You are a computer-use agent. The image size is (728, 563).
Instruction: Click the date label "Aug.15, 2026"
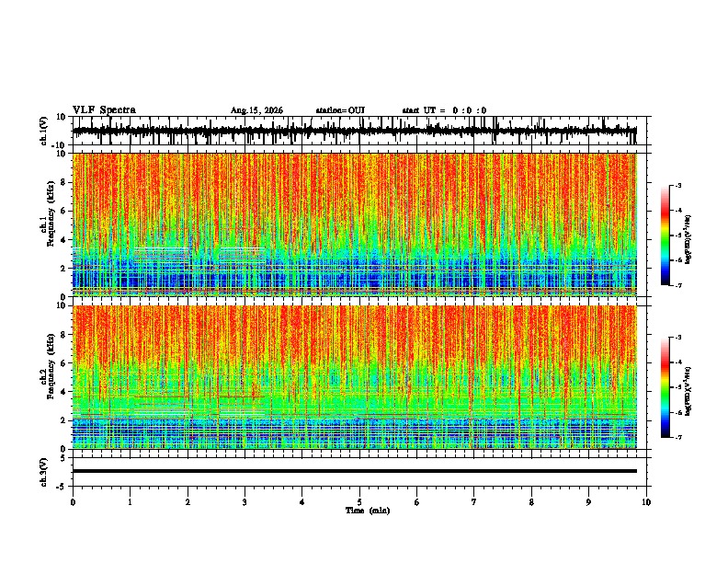[256, 110]
